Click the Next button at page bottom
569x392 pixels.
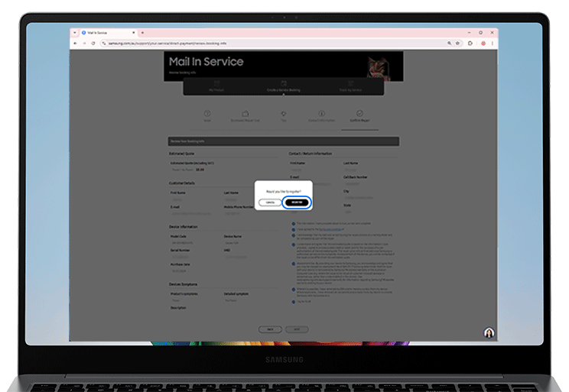pos(297,329)
